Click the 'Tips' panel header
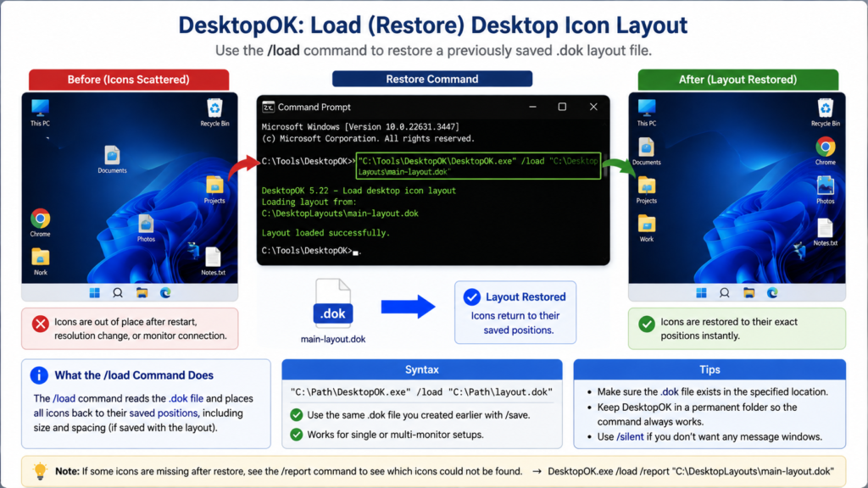Screen dimensions: 868x488 709,369
